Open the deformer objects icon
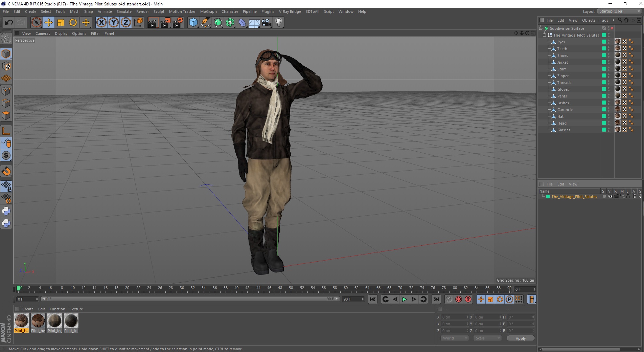The image size is (644, 352). [x=242, y=23]
